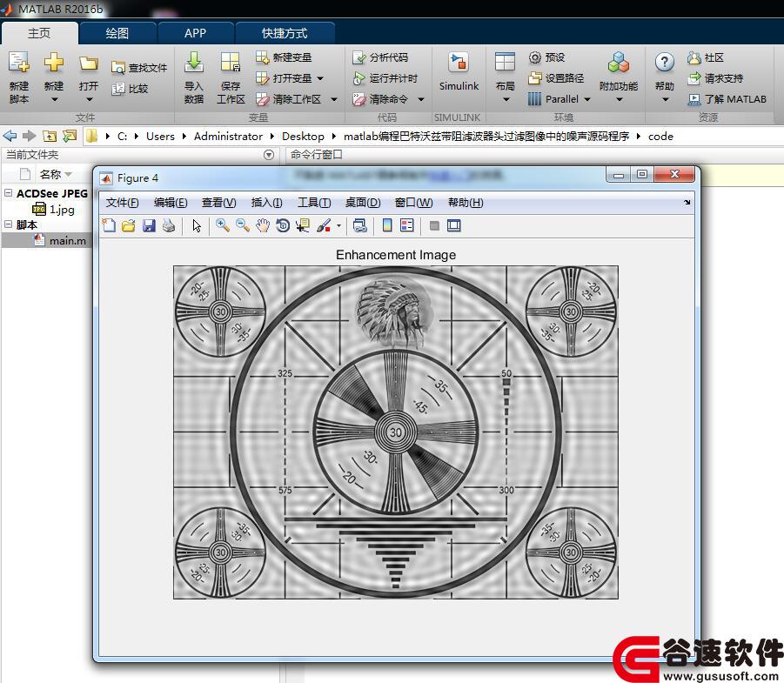The image size is (784, 683).
Task: Open the 查看(V) menu in Figure 4
Action: tap(219, 202)
